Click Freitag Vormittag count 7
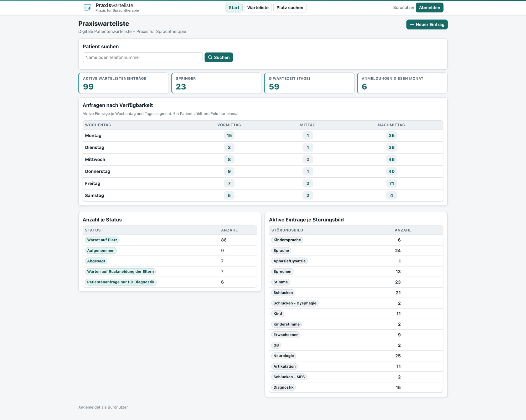The image size is (526, 420). (x=229, y=184)
